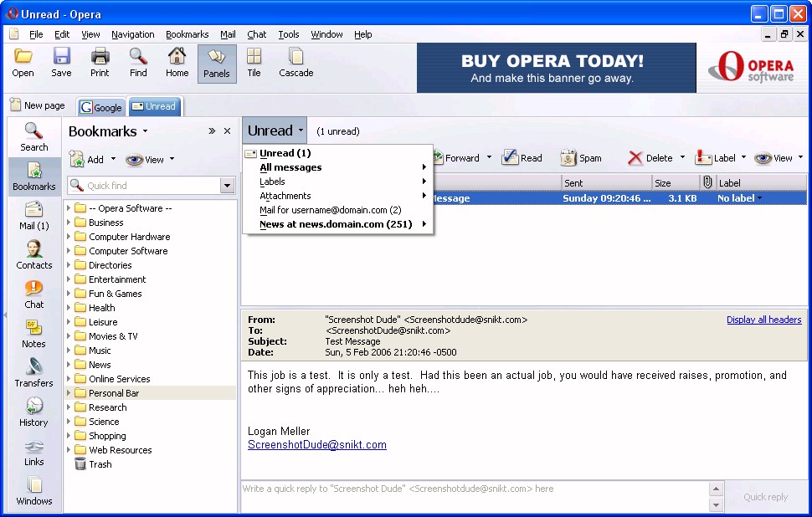Click in the quick reply text field
Image resolution: width=812 pixels, height=517 pixels.
pos(473,496)
